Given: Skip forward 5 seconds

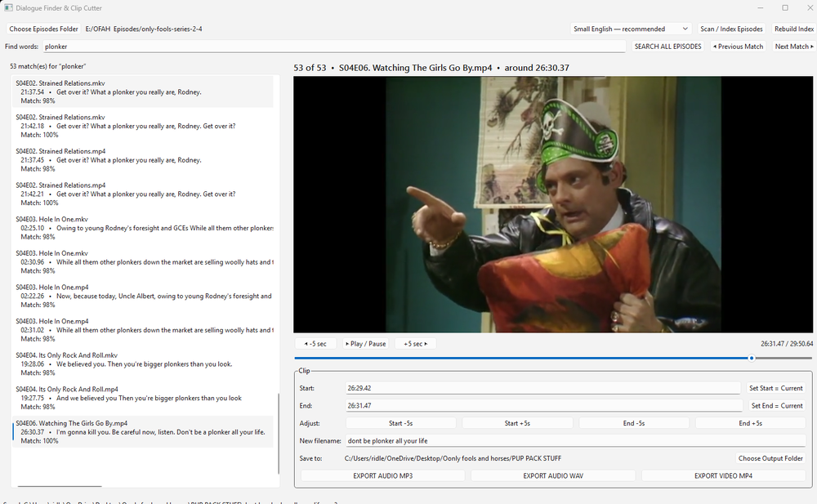Looking at the screenshot, I should coord(415,343).
